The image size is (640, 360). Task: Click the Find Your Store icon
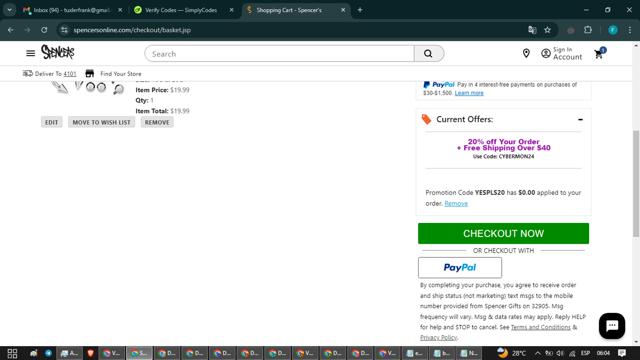(90, 73)
